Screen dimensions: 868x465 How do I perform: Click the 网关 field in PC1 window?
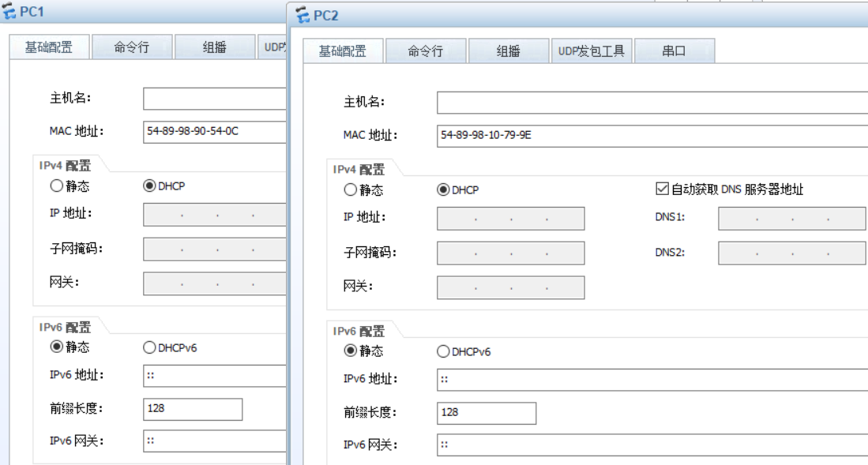click(215, 283)
